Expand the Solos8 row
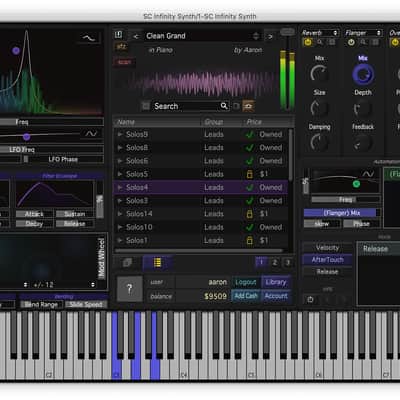This screenshot has height=400, width=400. pyautogui.click(x=120, y=147)
